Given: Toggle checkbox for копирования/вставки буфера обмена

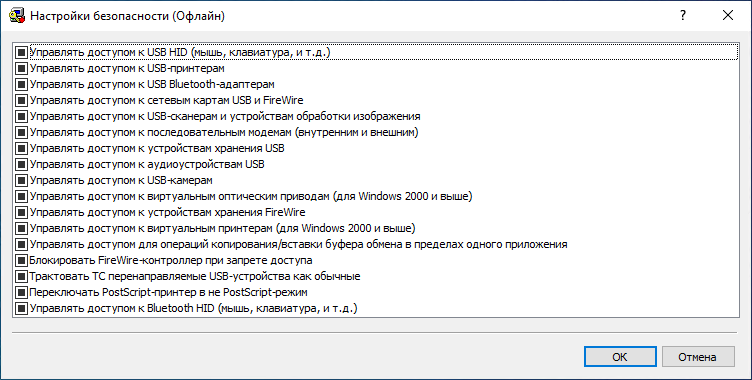Looking at the screenshot, I should [x=22, y=244].
